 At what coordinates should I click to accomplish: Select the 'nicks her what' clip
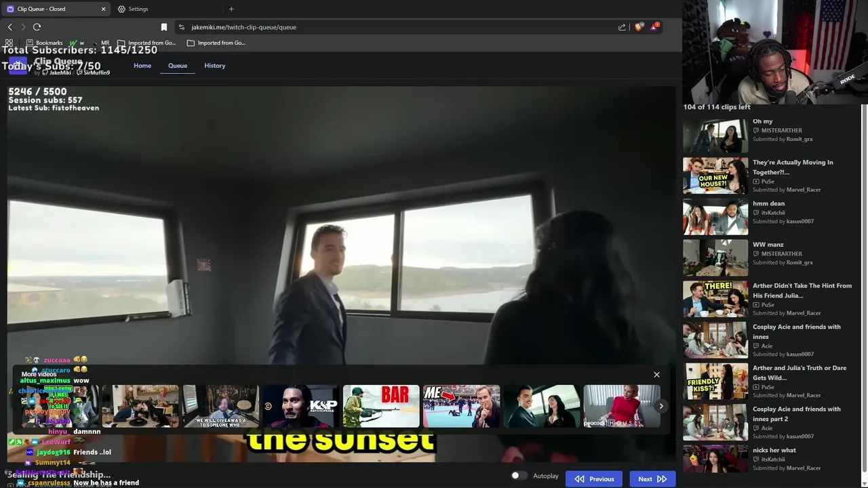click(x=768, y=459)
